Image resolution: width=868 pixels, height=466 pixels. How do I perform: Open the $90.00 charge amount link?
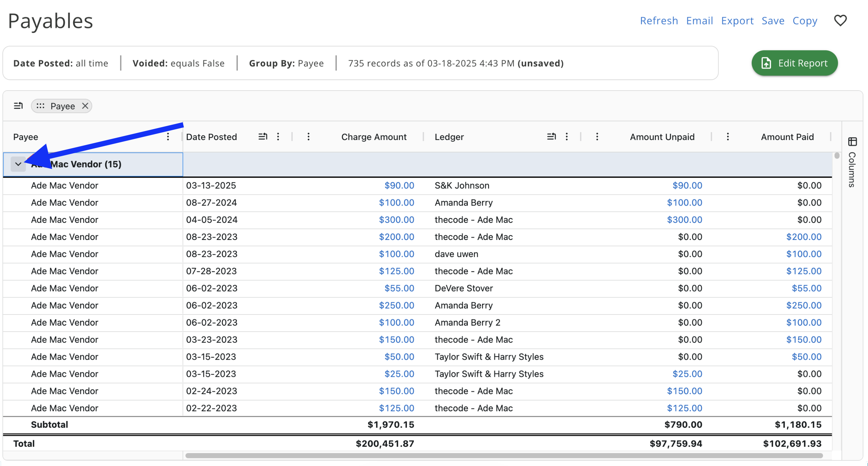(399, 185)
